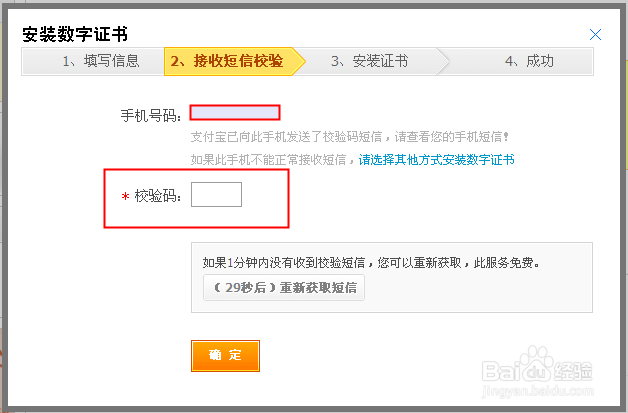628x413 pixels.
Task: Go to step 1 填写信息
Action: (x=99, y=61)
